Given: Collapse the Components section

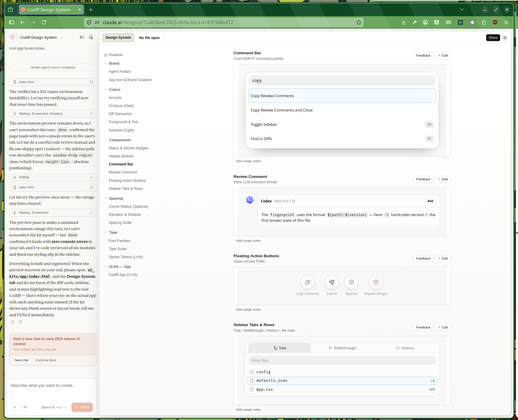Looking at the screenshot, I should tap(106, 140).
